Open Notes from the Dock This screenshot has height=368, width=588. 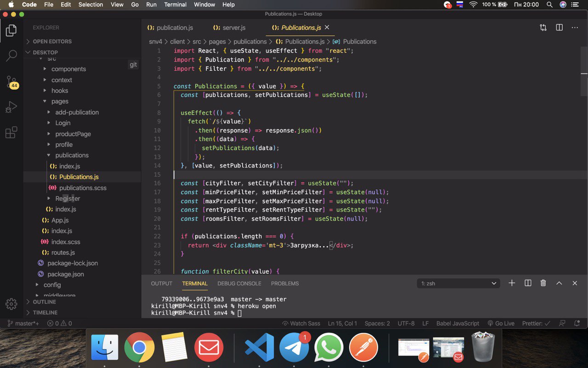[174, 347]
